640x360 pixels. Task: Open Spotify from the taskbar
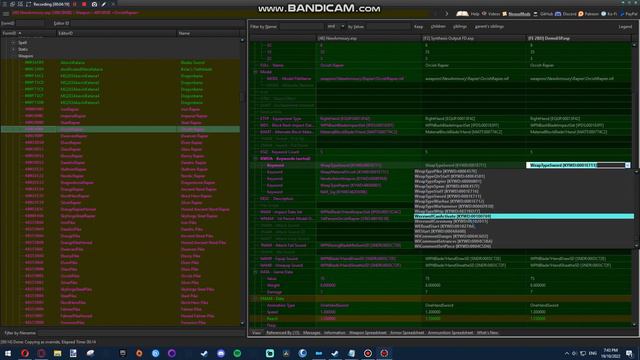coord(237,353)
